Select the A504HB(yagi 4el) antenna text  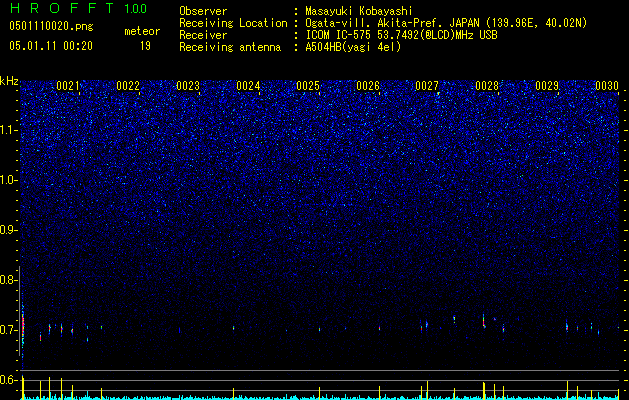point(353,47)
